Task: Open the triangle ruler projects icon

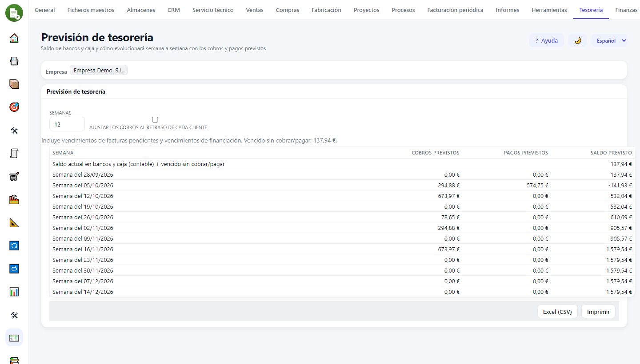Action: [x=14, y=222]
